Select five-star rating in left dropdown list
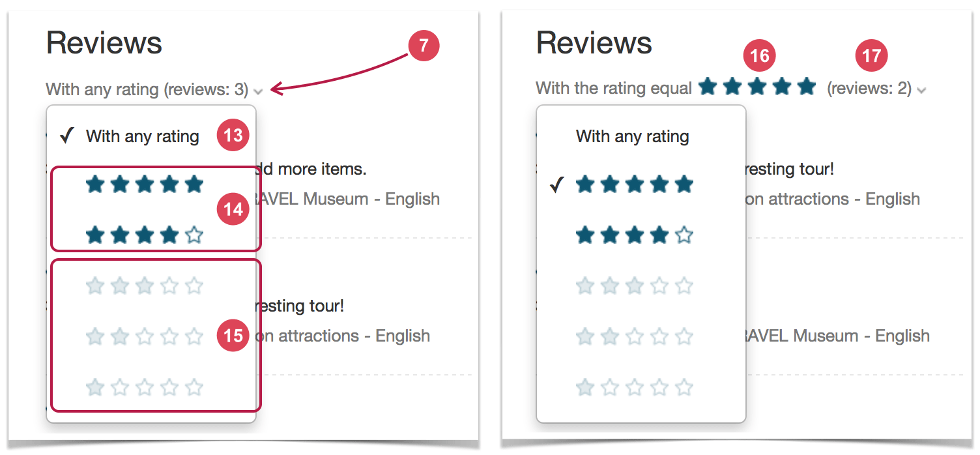 (145, 185)
